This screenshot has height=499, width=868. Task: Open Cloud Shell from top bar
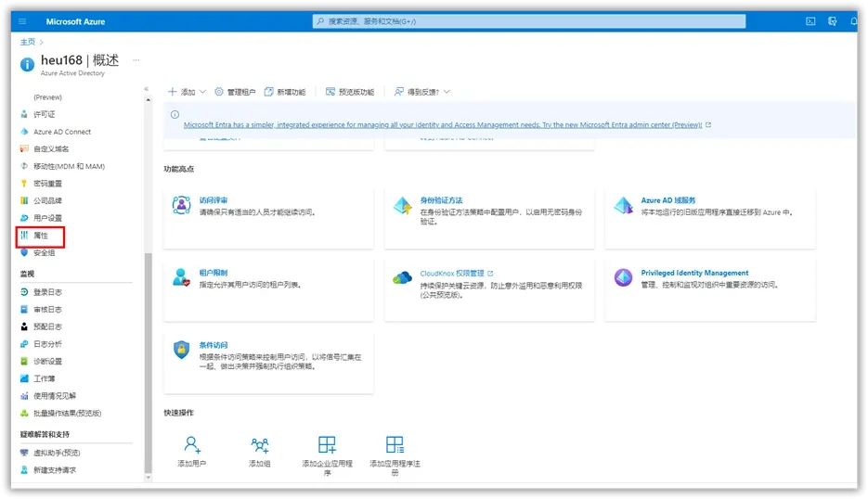[810, 21]
